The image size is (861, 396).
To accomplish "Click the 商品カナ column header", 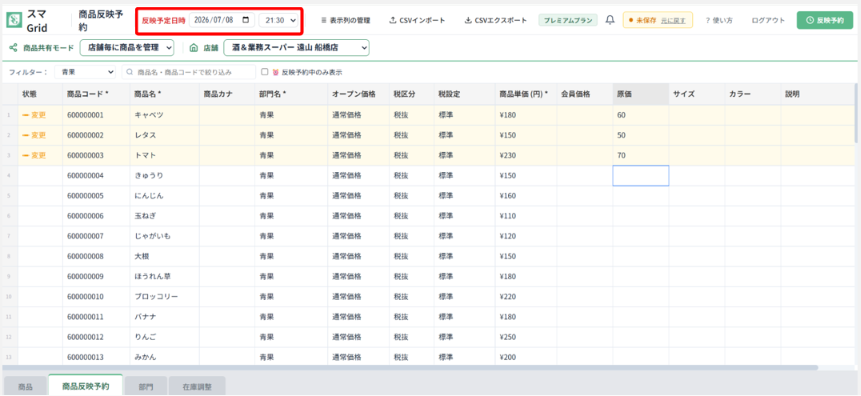I will click(x=227, y=94).
